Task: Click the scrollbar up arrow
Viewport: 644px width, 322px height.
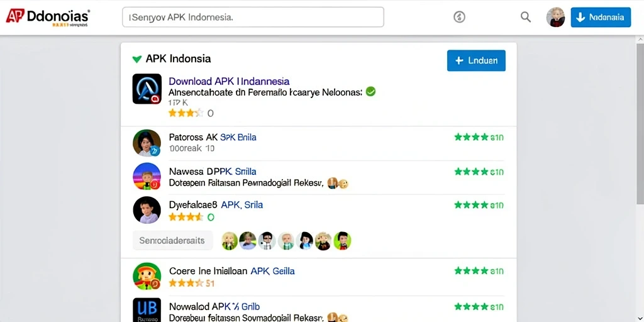Action: point(640,39)
